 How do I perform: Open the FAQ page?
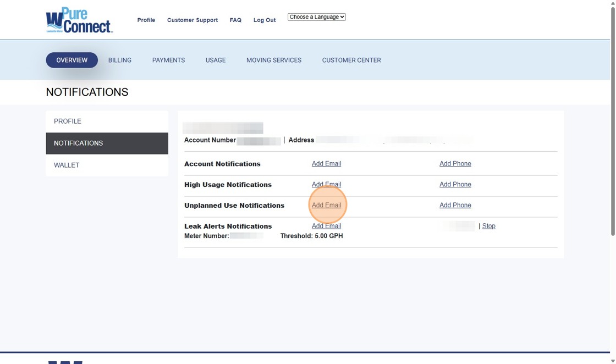click(235, 20)
